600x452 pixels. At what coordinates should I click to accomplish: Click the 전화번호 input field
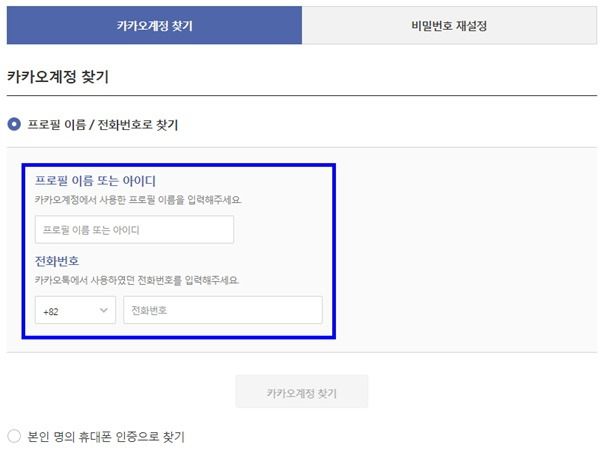click(223, 310)
